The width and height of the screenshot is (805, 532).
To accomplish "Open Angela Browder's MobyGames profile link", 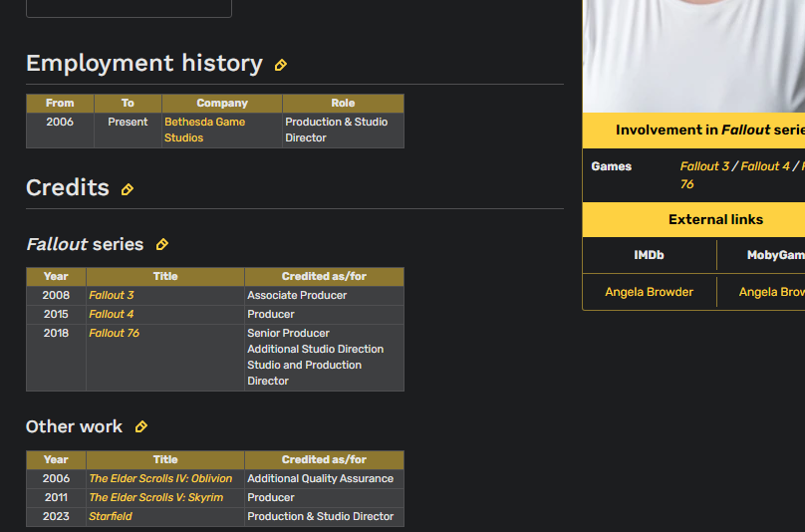I will pos(772,292).
